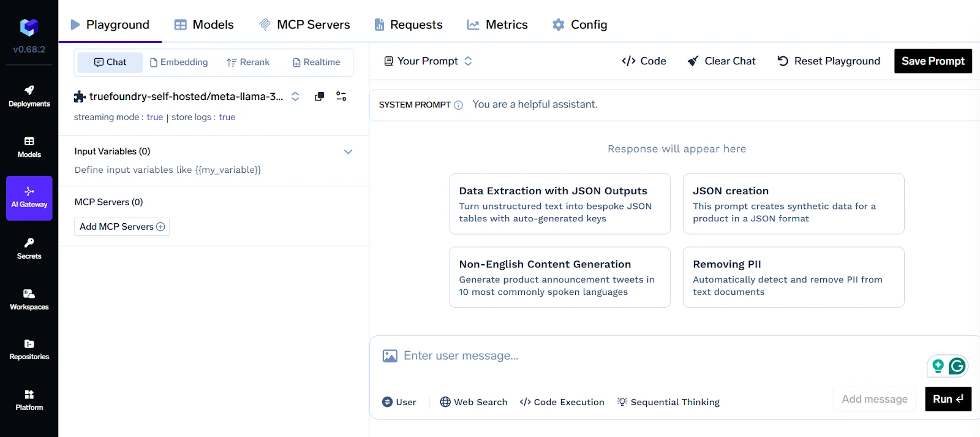
Task: Toggle the Sequential Thinking tool
Action: tap(668, 402)
